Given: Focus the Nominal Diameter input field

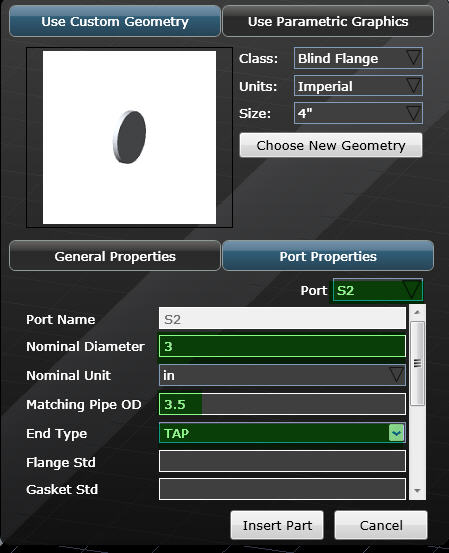Looking at the screenshot, I should pos(282,346).
